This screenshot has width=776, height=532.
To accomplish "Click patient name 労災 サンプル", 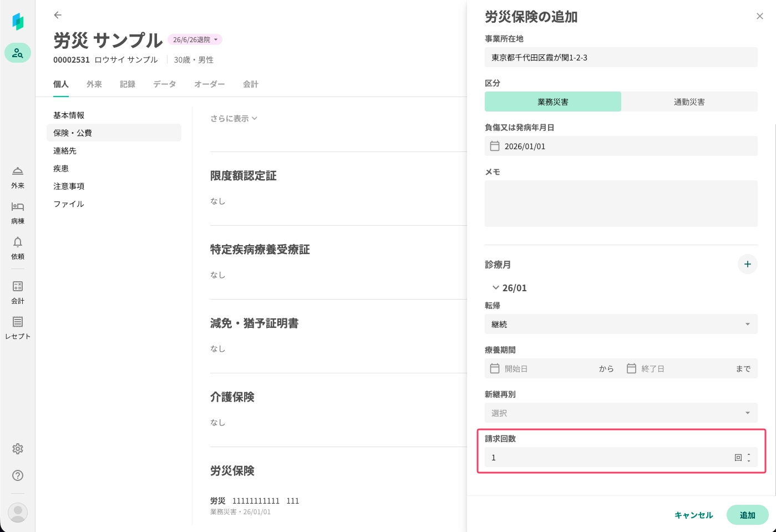I will [x=108, y=40].
